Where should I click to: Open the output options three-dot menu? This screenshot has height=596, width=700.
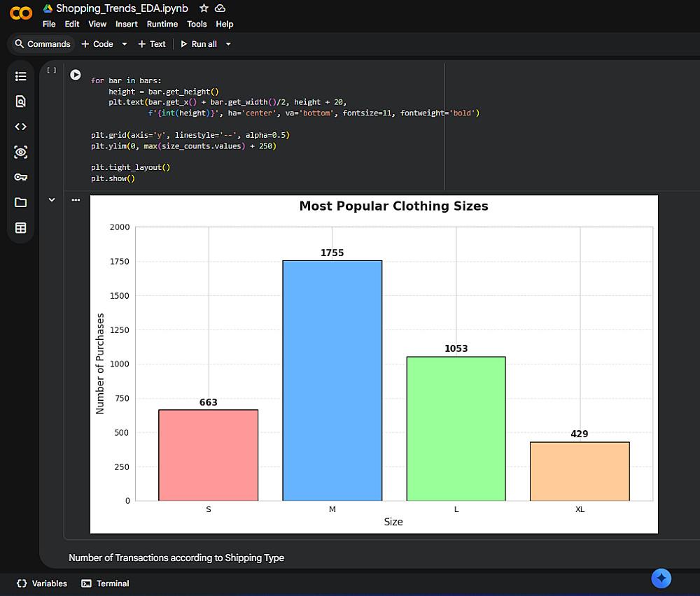point(76,200)
